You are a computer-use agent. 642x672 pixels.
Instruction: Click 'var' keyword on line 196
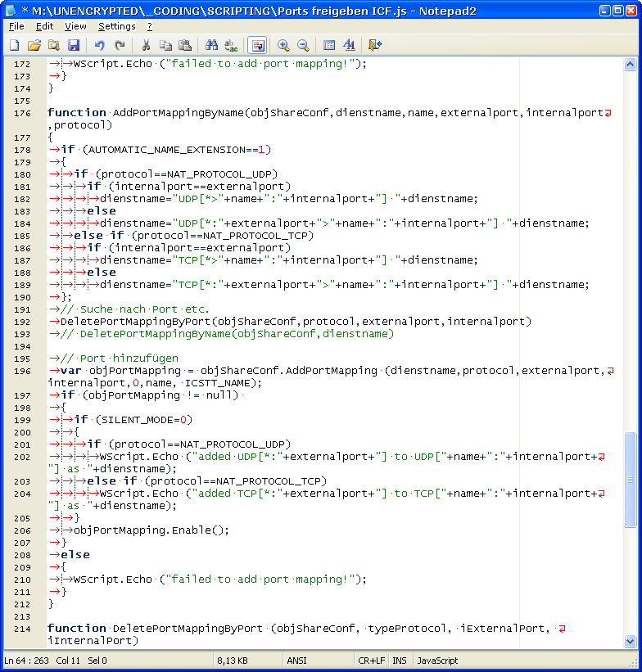click(x=70, y=371)
